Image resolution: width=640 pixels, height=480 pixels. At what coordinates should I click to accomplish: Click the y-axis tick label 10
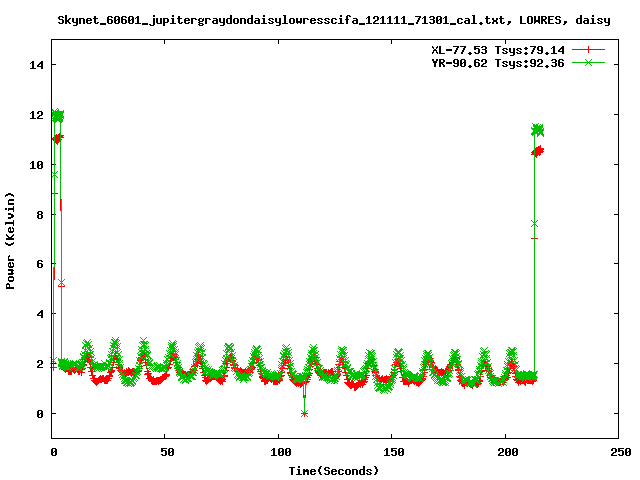pos(36,165)
